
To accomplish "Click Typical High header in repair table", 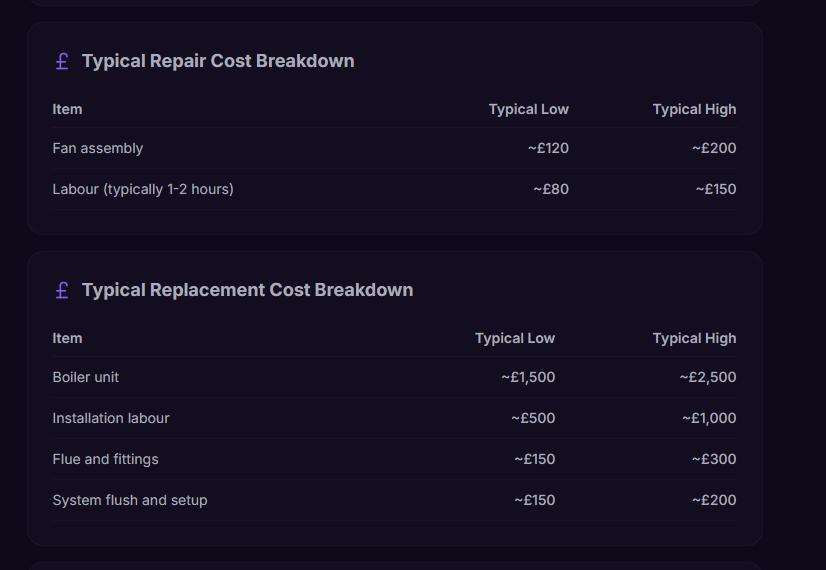I will [694, 110].
